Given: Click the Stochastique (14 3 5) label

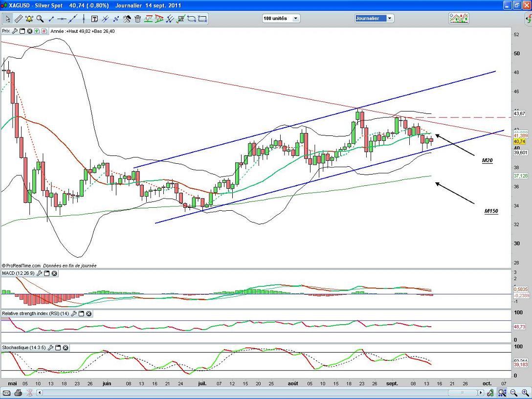Looking at the screenshot, I should click(24, 348).
